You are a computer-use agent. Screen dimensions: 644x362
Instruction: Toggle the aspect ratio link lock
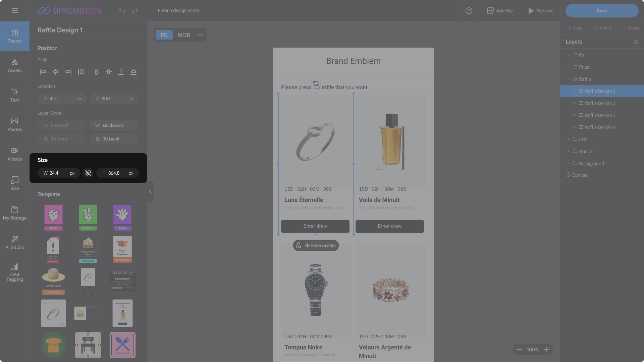[88, 173]
